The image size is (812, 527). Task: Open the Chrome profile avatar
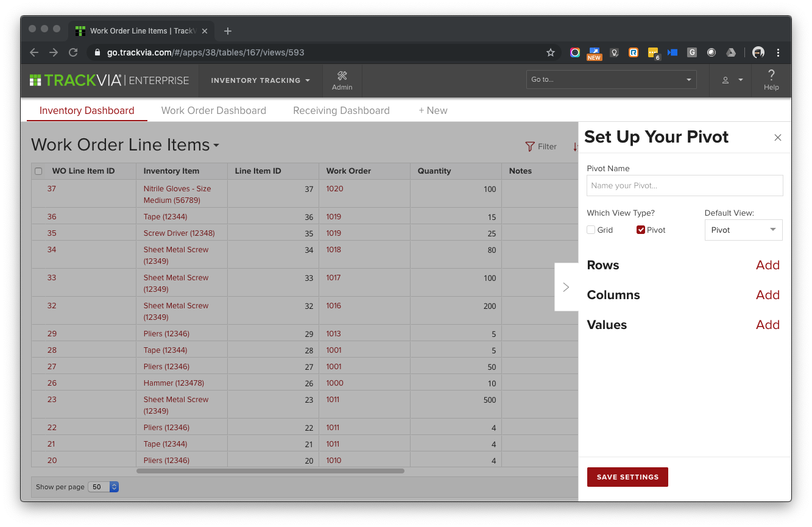pyautogui.click(x=758, y=53)
